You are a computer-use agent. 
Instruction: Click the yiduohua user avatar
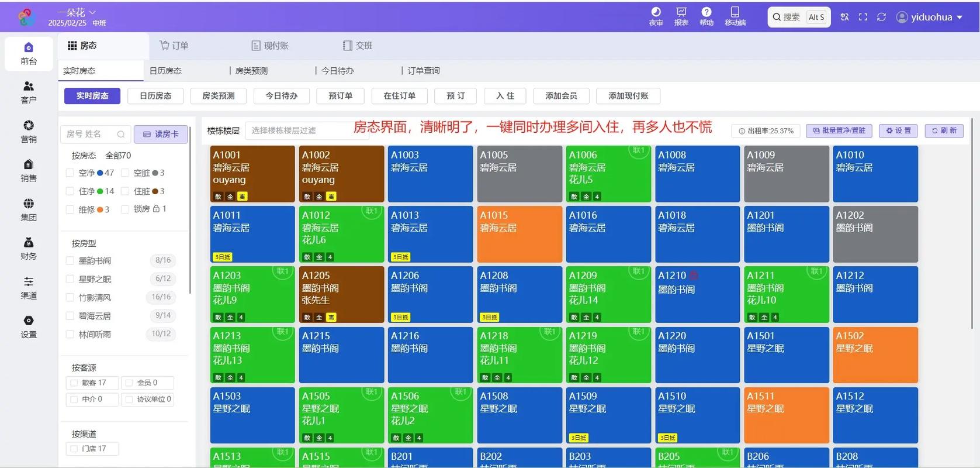[x=902, y=17]
